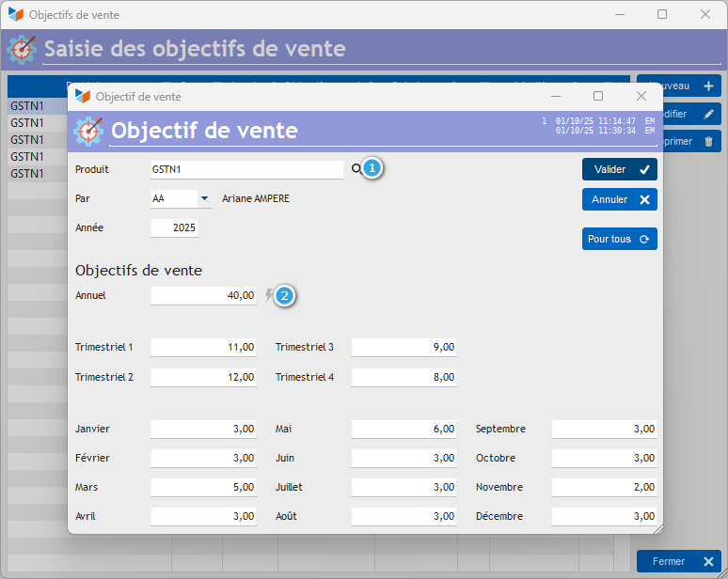Select the first GSTN1 row in the list

38,106
